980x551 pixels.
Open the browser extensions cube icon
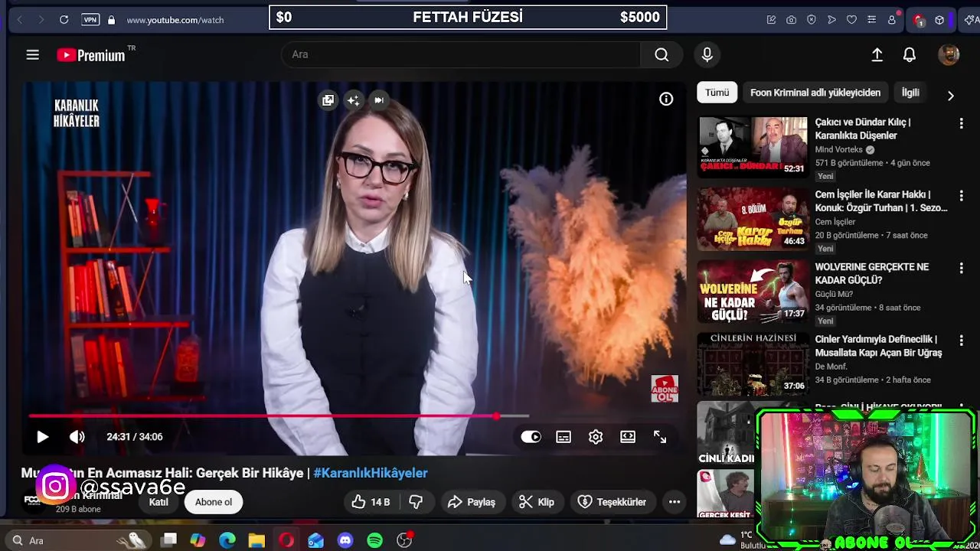[939, 20]
